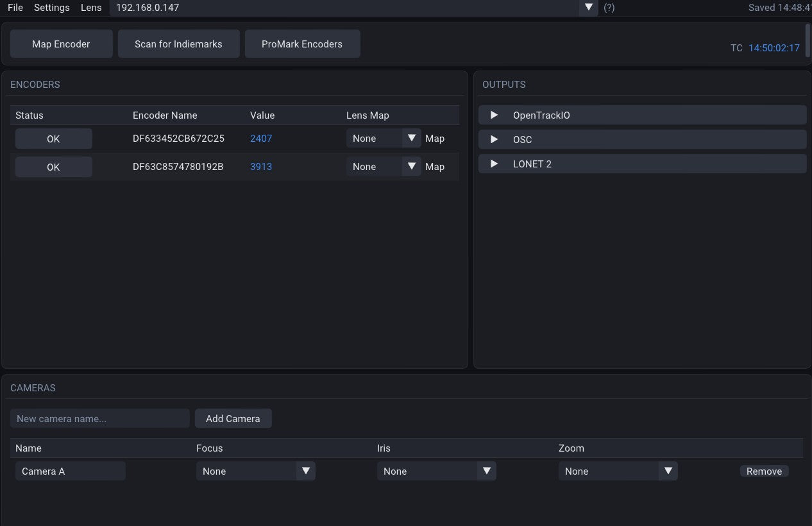This screenshot has width=812, height=526.
Task: Open Lens Map dropdown for encoder DF633452CB672C25
Action: click(x=384, y=139)
